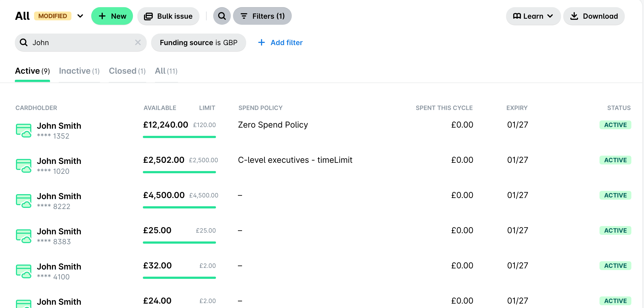Switch to the All (11) tab

pos(166,71)
